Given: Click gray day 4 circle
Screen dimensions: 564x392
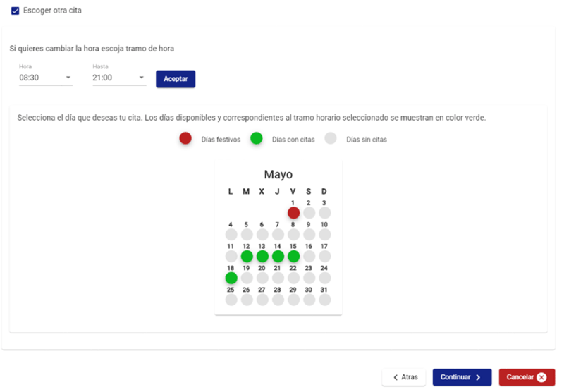Looking at the screenshot, I should click(x=231, y=235).
